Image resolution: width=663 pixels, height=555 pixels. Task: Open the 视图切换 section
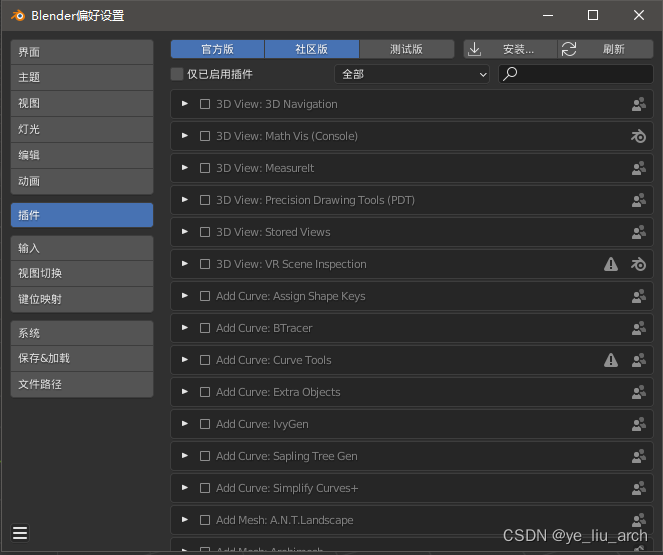click(x=82, y=273)
